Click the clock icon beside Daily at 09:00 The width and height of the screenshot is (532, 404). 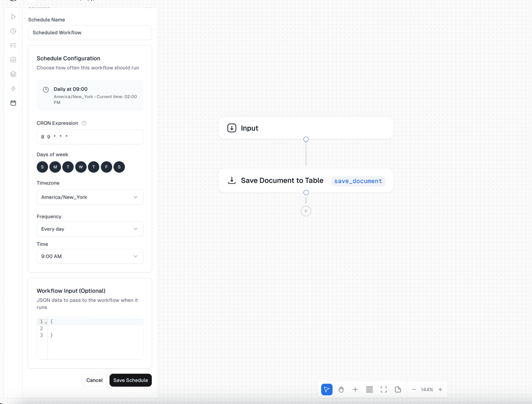pyautogui.click(x=46, y=89)
